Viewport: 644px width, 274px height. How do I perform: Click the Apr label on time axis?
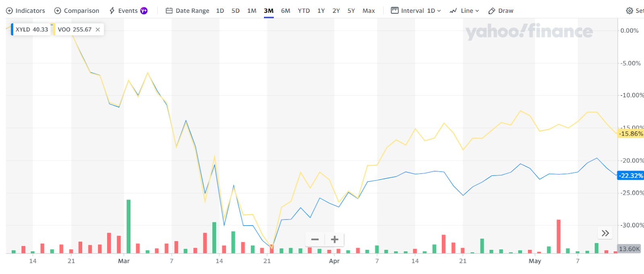tap(334, 261)
